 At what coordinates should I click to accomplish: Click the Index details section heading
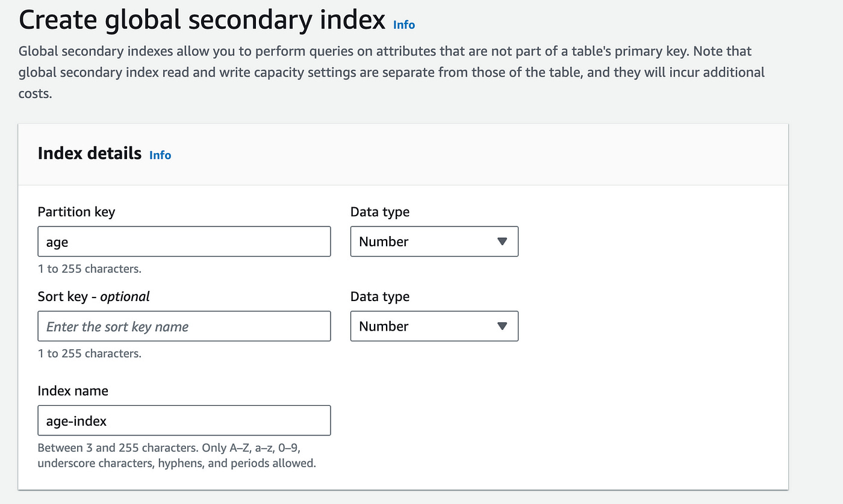click(89, 154)
